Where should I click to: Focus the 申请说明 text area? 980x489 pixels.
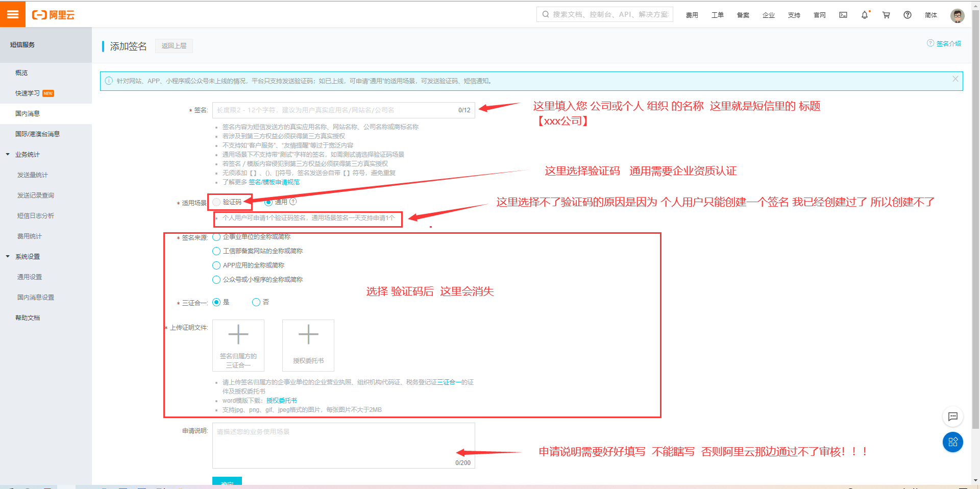[344, 446]
